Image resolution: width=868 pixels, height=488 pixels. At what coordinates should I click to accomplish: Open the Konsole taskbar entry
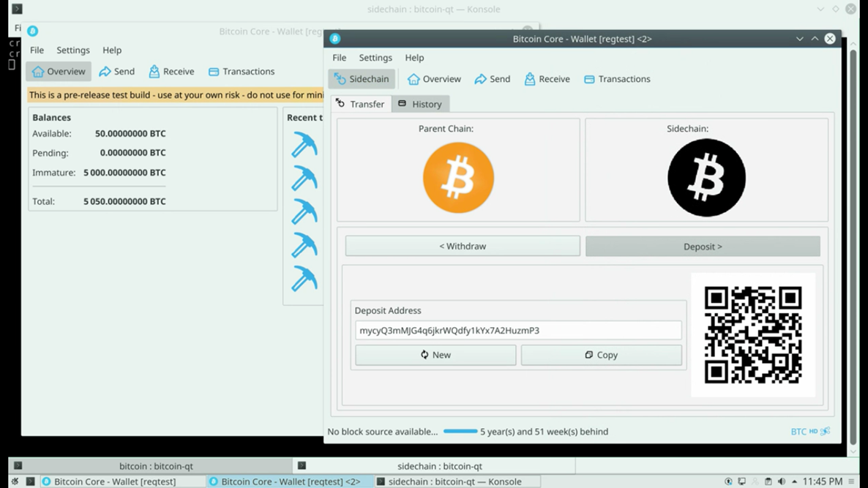(x=457, y=481)
